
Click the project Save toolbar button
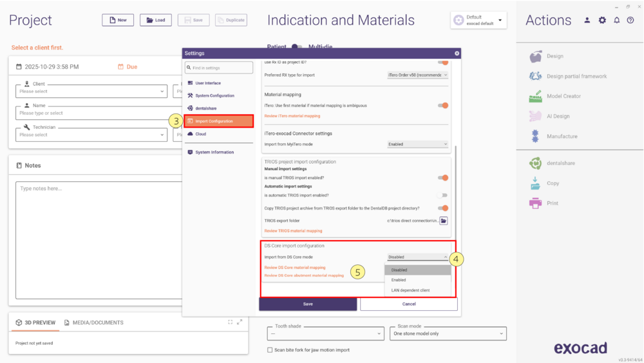pos(193,20)
